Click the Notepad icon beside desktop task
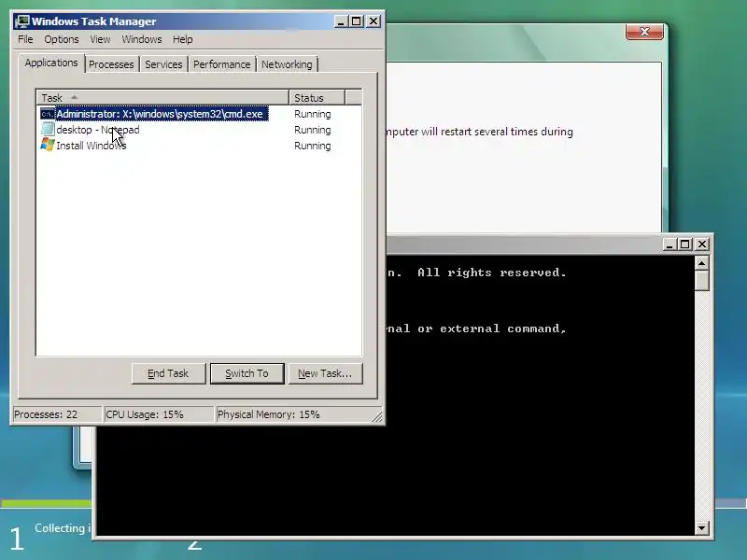This screenshot has width=747, height=560. point(48,129)
